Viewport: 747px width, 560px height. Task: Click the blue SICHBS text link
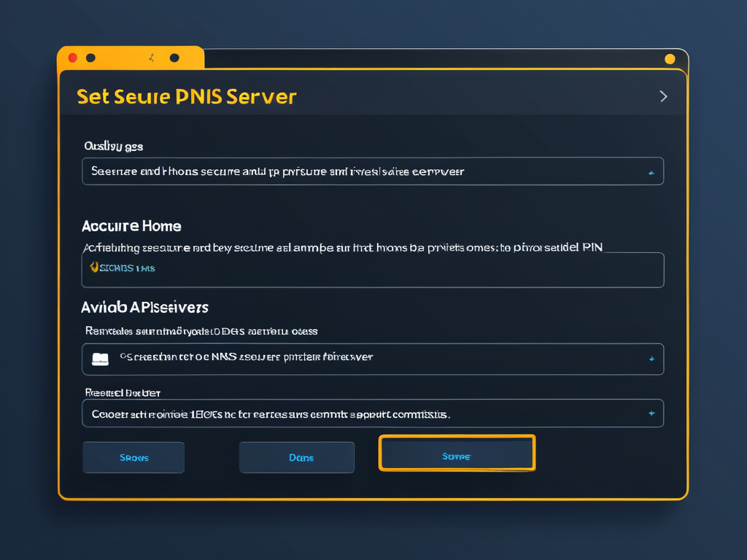127,268
